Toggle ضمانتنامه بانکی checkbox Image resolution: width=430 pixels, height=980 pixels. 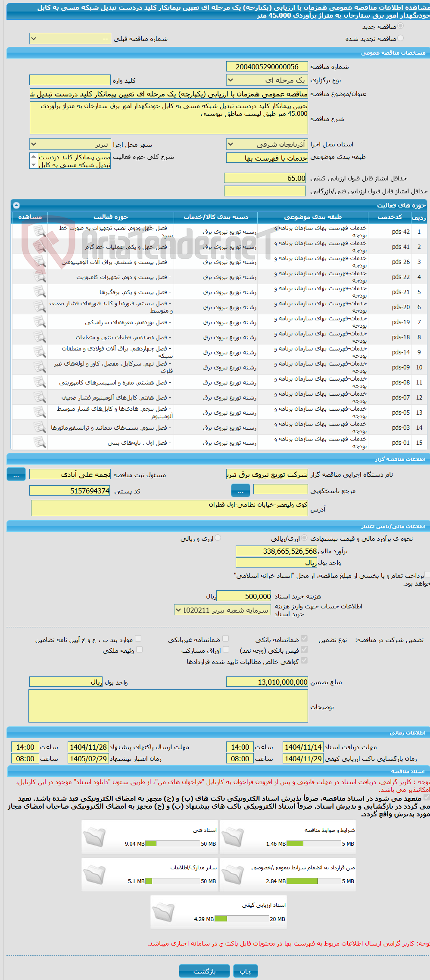tap(305, 639)
